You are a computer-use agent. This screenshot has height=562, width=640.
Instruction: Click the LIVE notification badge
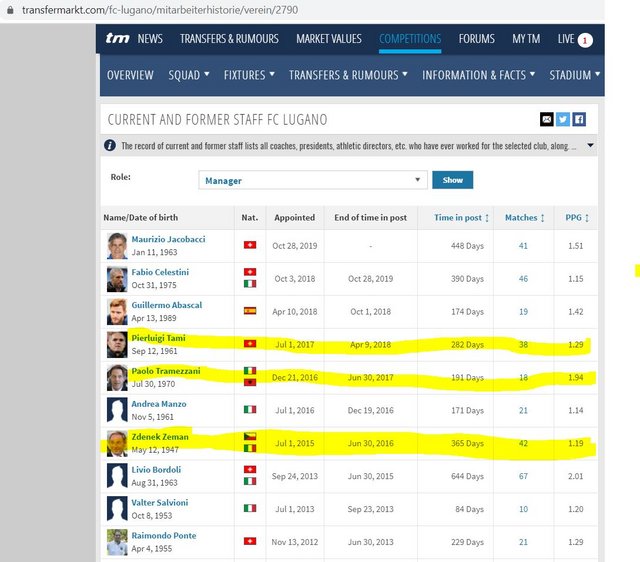pyautogui.click(x=585, y=40)
